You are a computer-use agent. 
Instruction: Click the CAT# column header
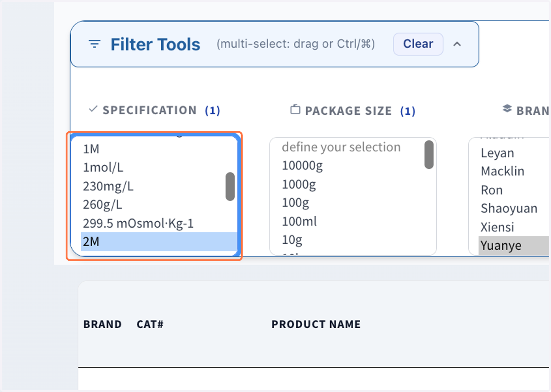tap(150, 325)
